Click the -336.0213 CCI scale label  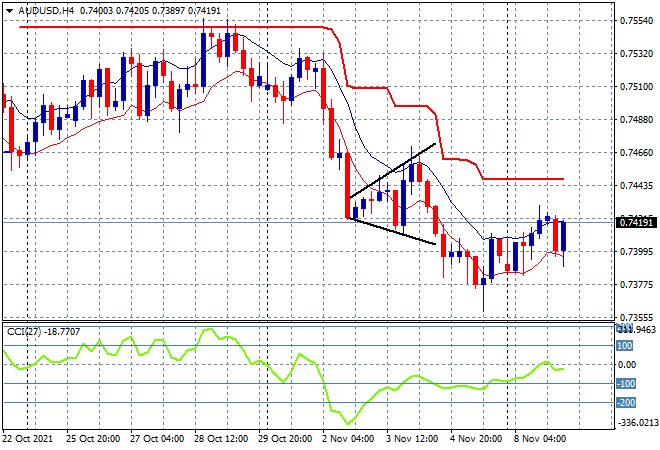(637, 422)
